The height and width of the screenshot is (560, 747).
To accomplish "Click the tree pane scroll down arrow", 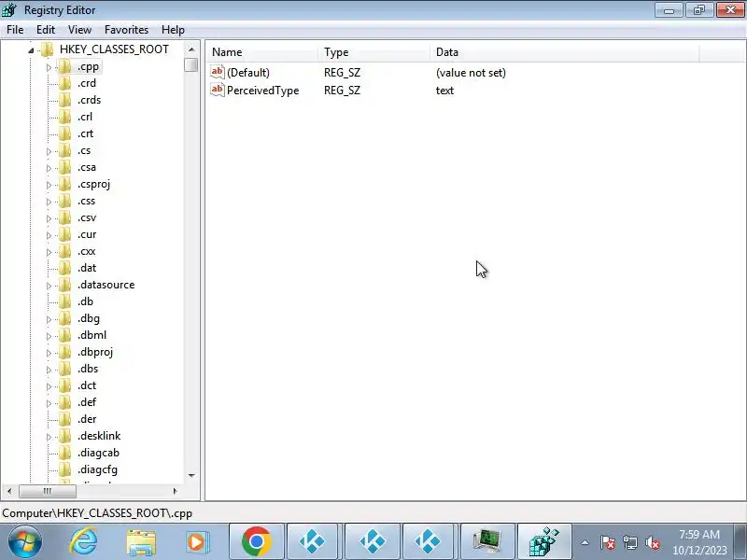I will point(191,475).
